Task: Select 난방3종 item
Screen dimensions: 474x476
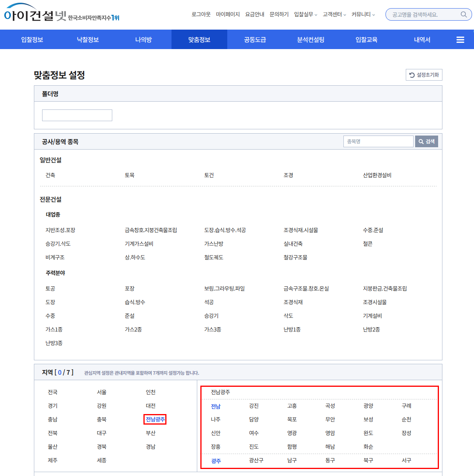Action: (x=54, y=343)
